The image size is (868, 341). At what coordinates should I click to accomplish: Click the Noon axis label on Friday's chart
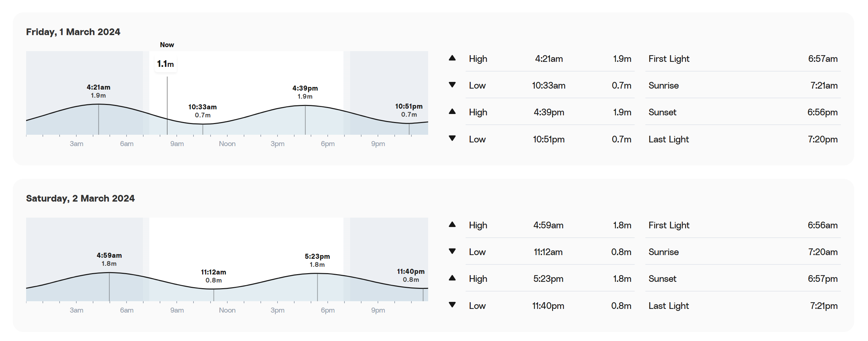point(227,144)
